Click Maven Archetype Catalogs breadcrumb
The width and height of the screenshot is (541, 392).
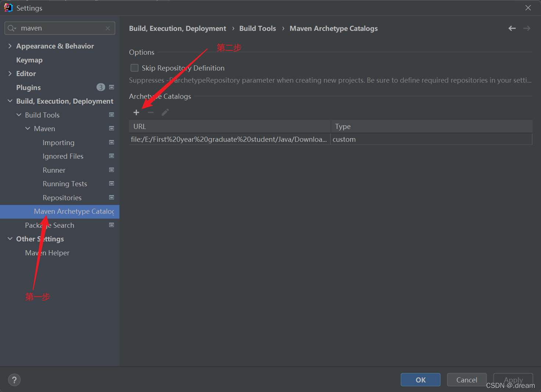point(334,28)
